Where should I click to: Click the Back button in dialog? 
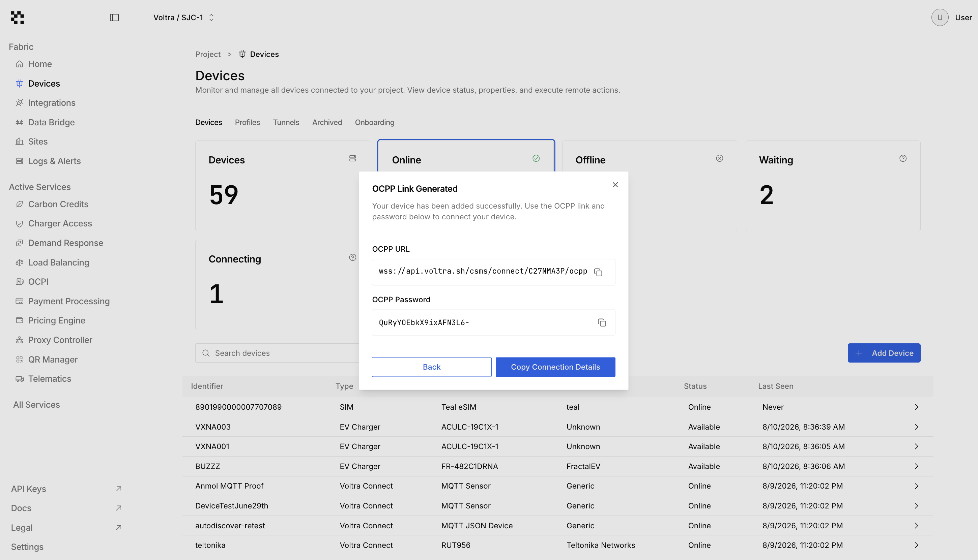[431, 367]
